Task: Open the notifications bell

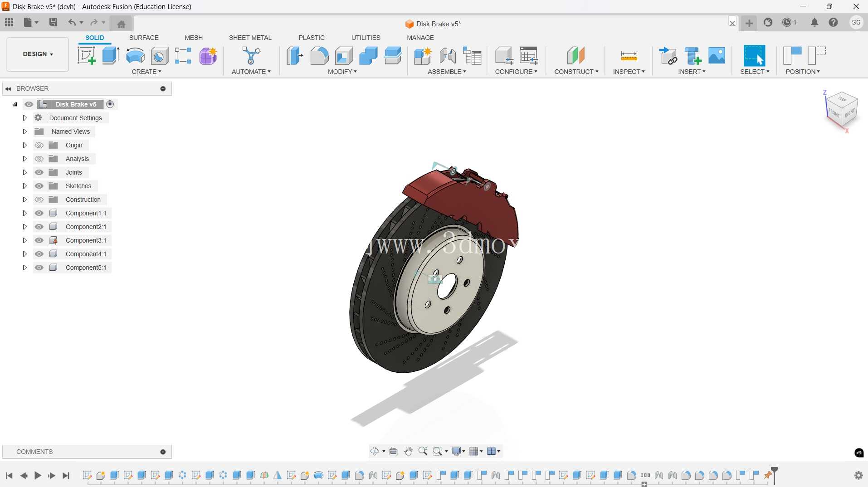Action: pos(814,22)
